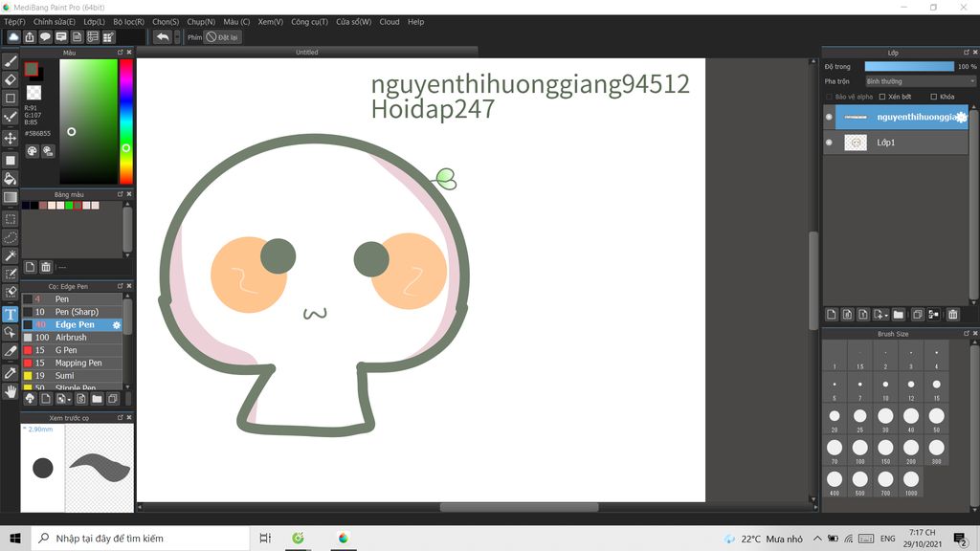
Task: Create a new layer with page icon
Action: (x=832, y=314)
